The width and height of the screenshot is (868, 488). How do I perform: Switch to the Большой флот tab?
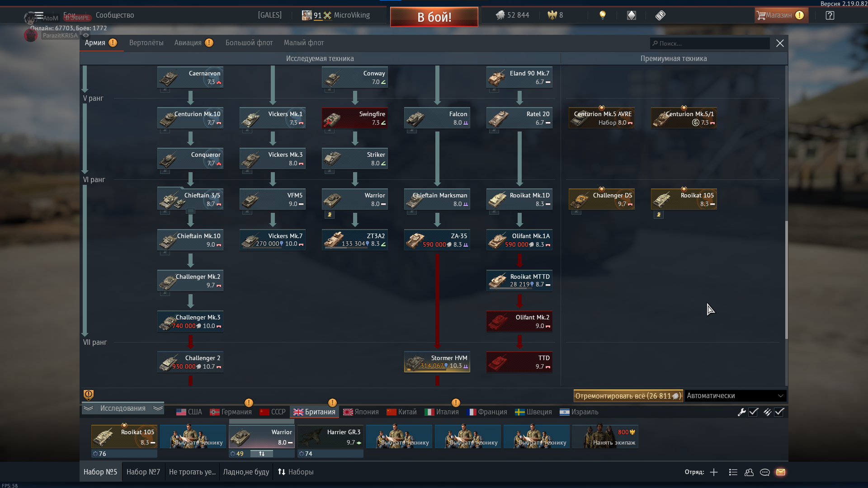point(249,43)
